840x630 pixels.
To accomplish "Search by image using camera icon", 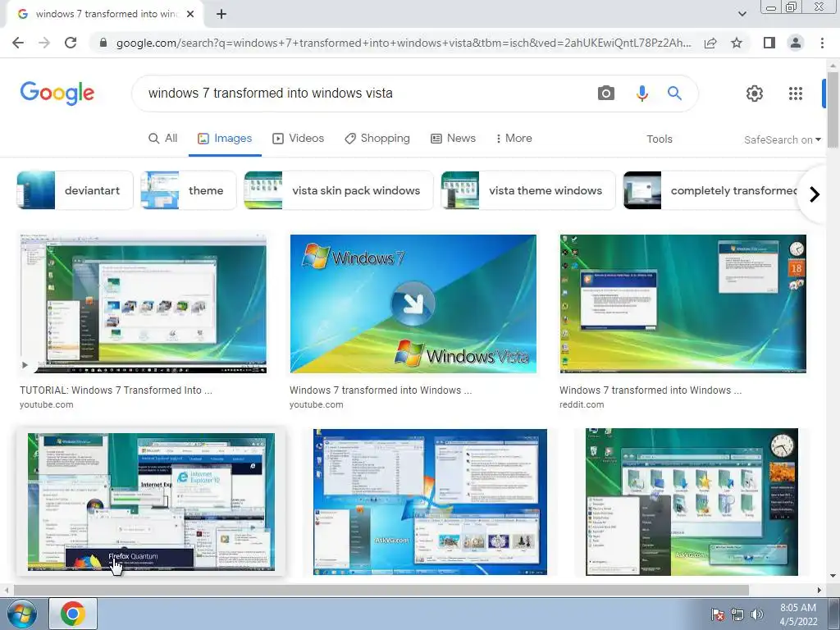I will (606, 94).
